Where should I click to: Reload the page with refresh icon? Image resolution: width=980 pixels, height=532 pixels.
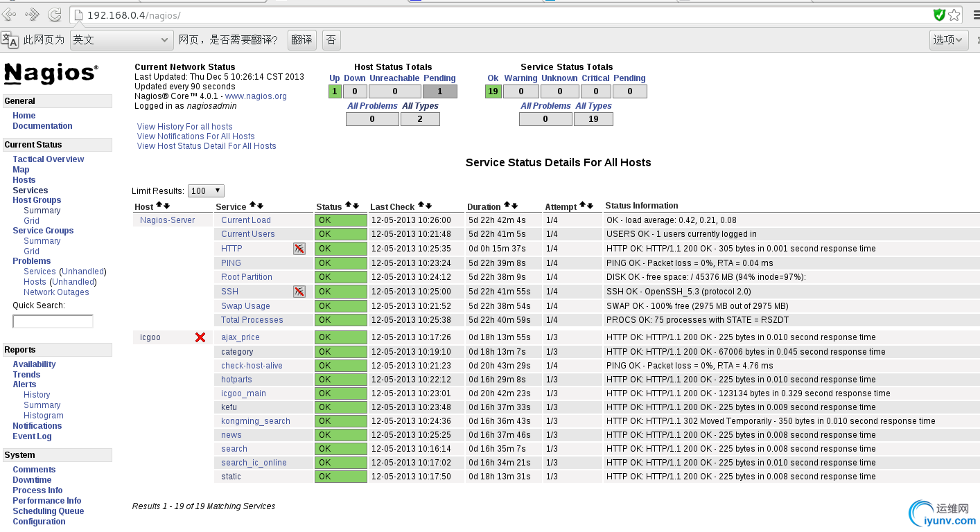55,15
